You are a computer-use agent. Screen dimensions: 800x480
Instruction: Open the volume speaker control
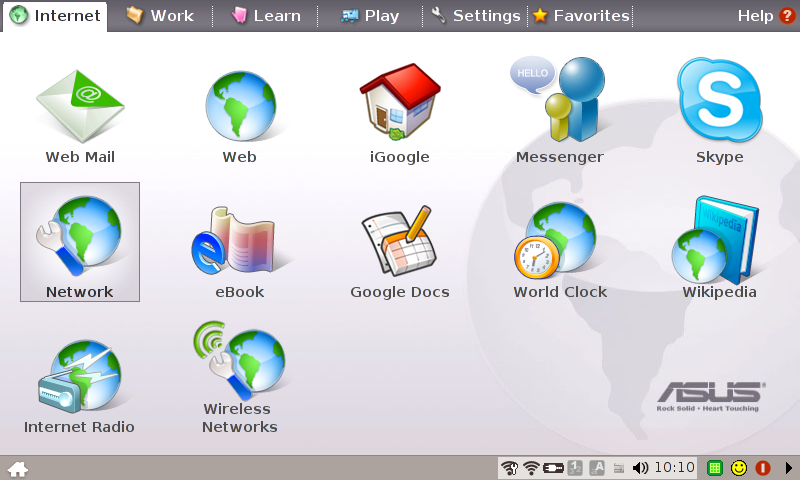pyautogui.click(x=640, y=468)
